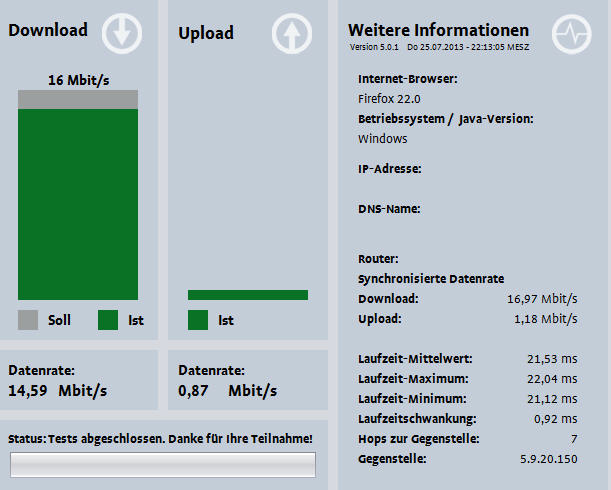The image size is (611, 490).
Task: Click the Download arrow-down circle icon
Action: tap(122, 33)
